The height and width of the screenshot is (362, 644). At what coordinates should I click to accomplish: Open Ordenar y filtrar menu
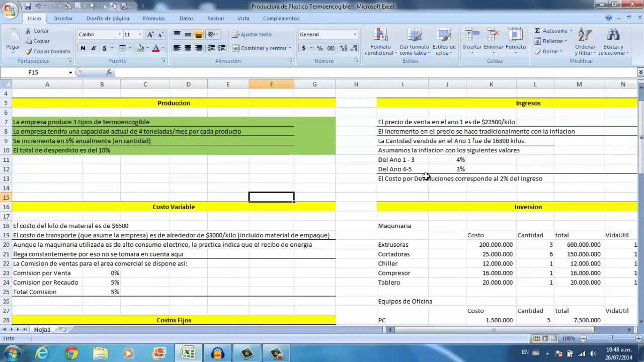point(585,42)
